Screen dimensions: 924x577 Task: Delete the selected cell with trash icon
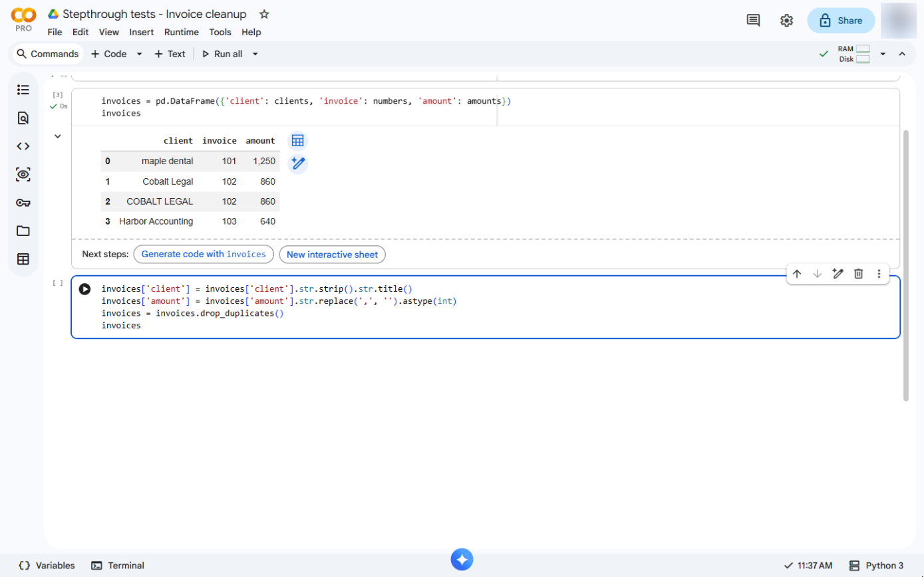click(x=859, y=274)
